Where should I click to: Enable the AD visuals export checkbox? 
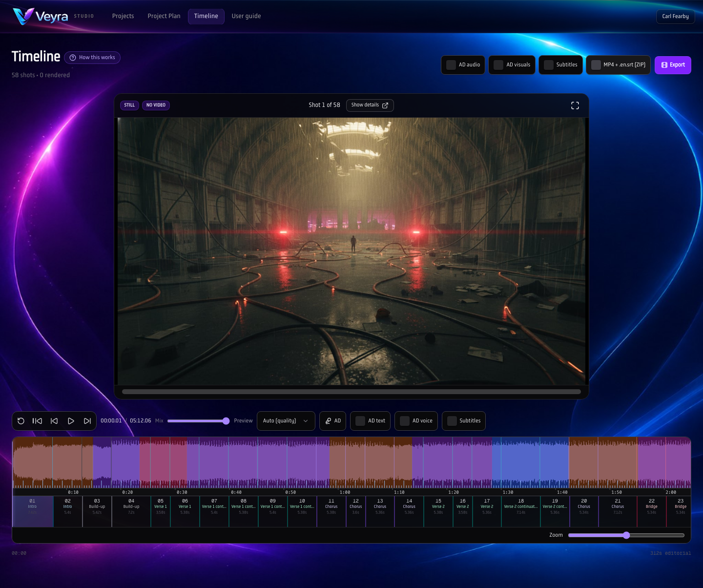click(x=498, y=64)
